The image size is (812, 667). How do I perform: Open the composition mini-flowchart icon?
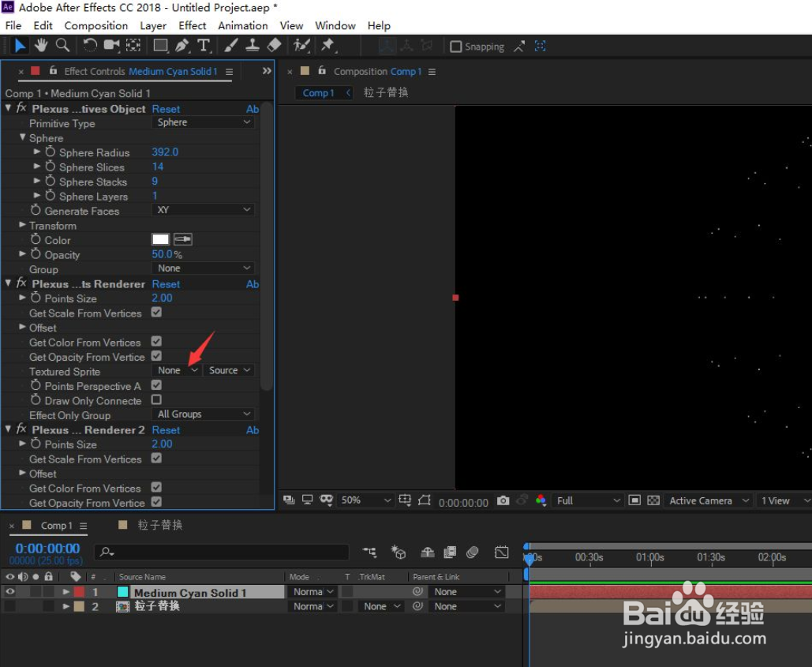point(370,552)
